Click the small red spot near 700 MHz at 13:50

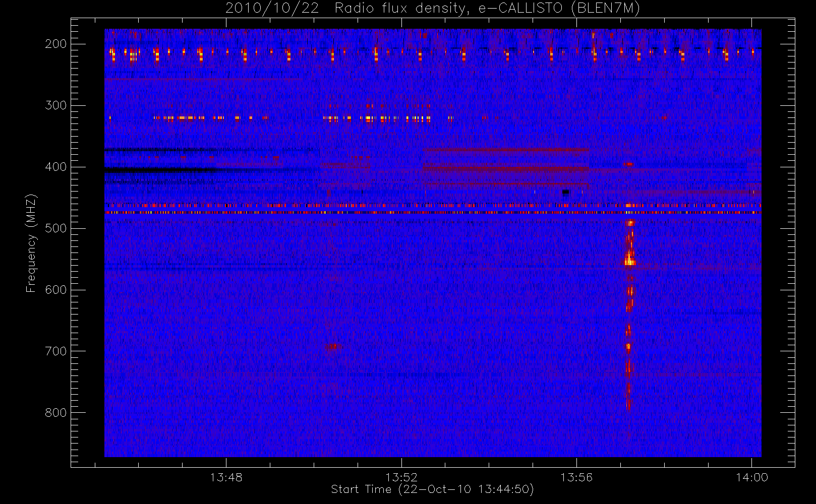332,346
